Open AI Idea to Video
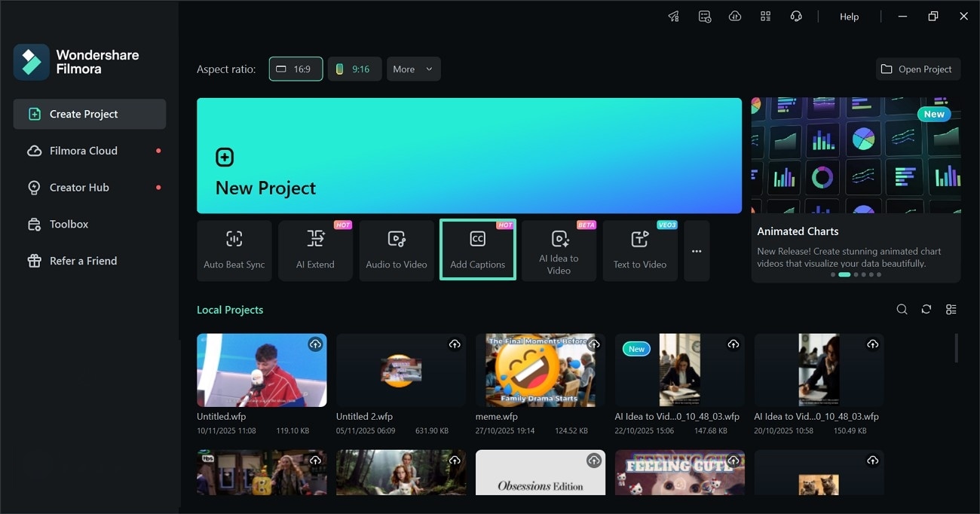 559,249
